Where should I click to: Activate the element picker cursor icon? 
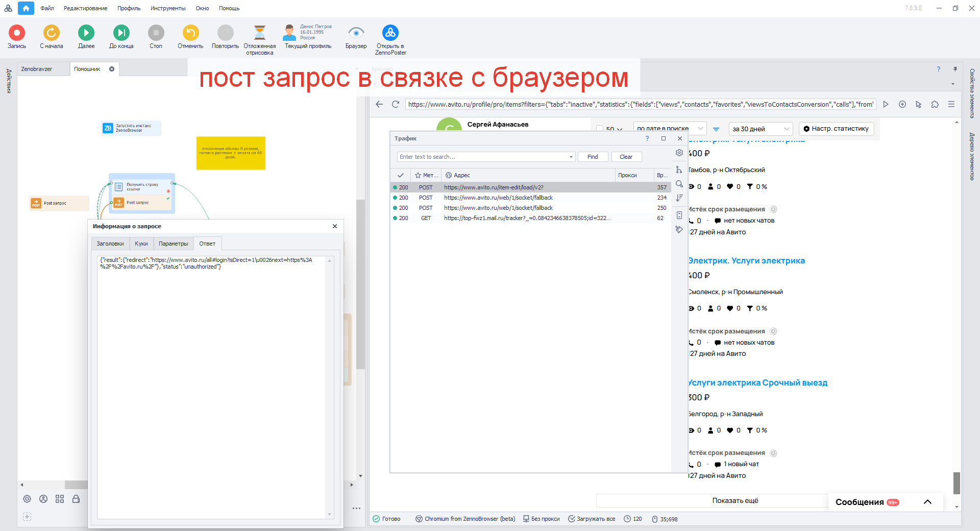pyautogui.click(x=919, y=104)
